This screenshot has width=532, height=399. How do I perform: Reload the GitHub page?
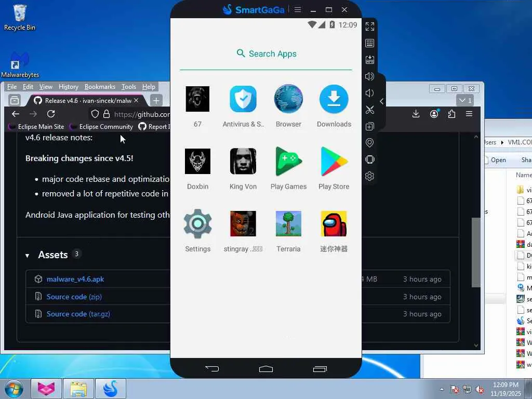click(51, 114)
